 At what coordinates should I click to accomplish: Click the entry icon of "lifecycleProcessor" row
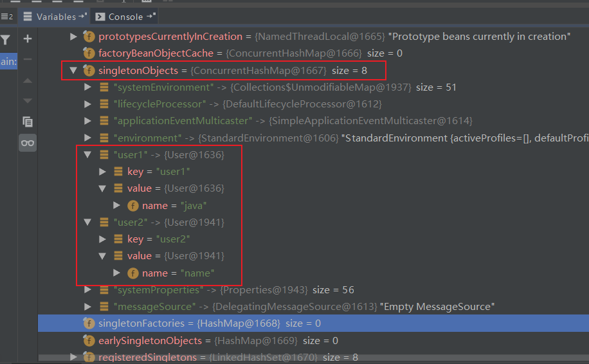point(104,104)
